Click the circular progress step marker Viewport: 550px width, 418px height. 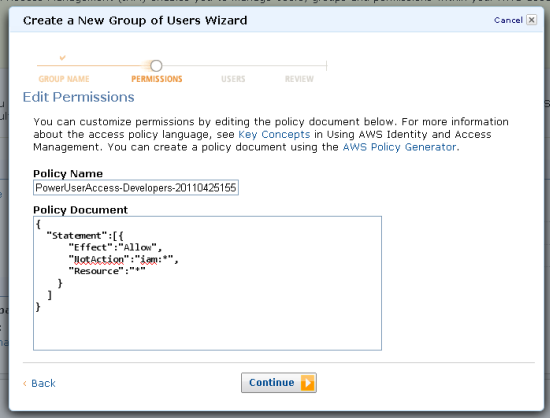click(x=156, y=66)
